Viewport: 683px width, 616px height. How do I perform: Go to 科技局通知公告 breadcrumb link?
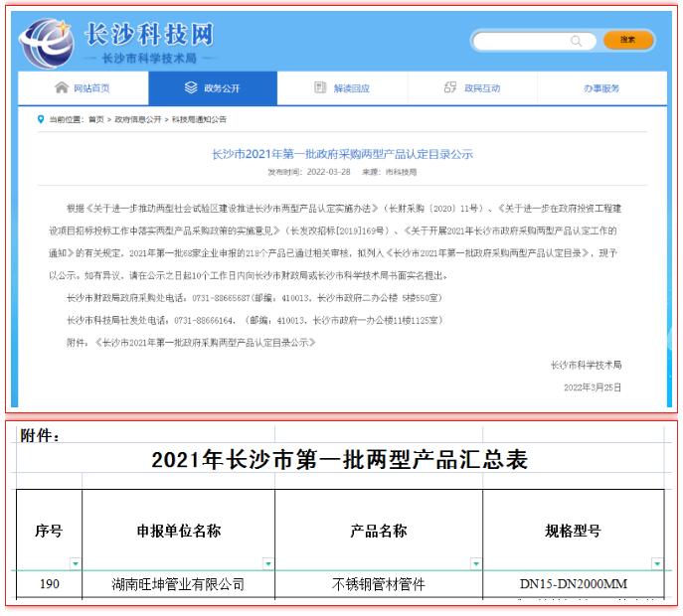click(199, 119)
